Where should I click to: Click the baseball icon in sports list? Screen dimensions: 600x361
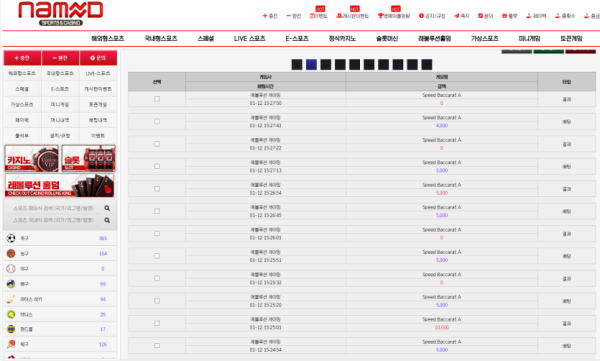(x=11, y=269)
